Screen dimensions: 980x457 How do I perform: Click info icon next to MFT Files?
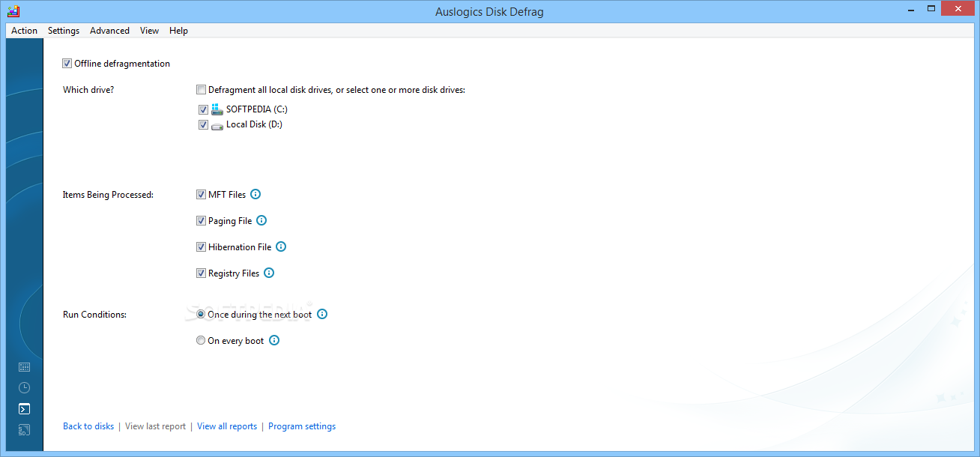click(x=255, y=194)
